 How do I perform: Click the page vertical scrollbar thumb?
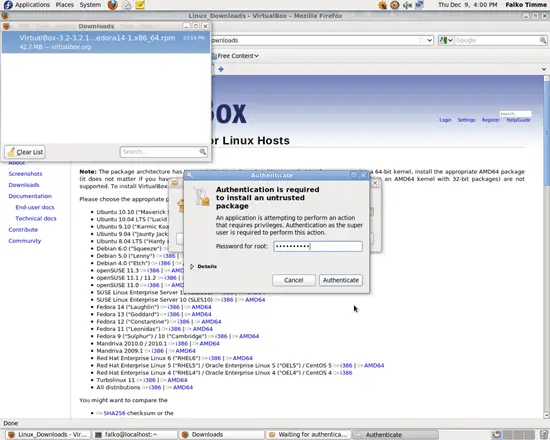click(546, 133)
